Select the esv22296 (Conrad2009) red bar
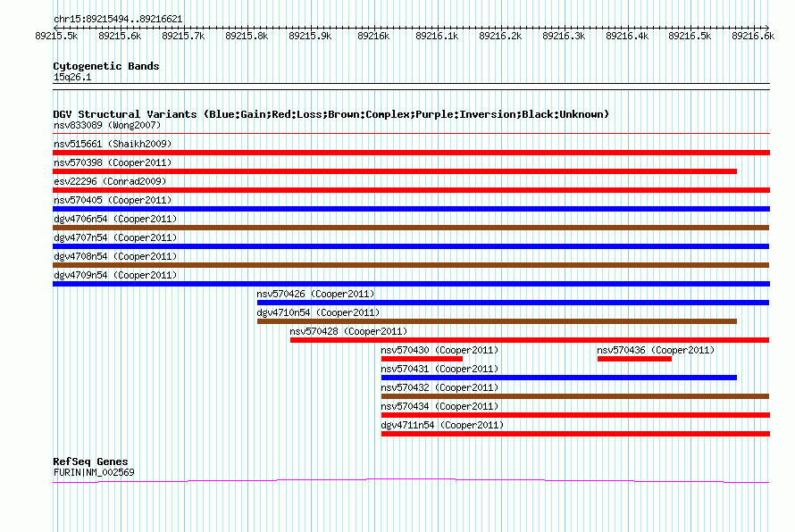 pos(411,190)
